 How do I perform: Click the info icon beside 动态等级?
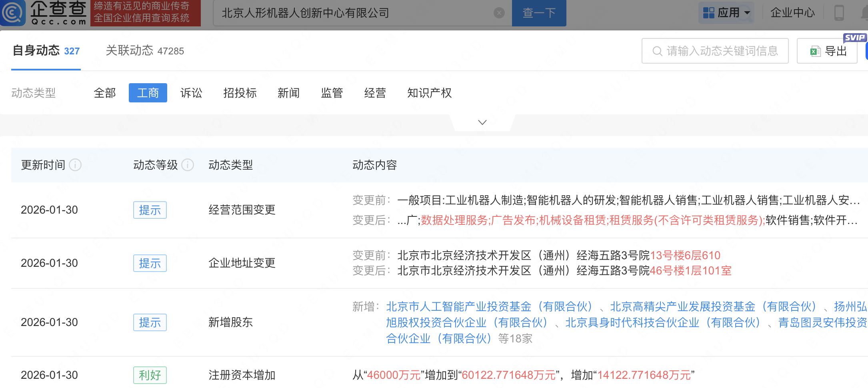(x=188, y=165)
